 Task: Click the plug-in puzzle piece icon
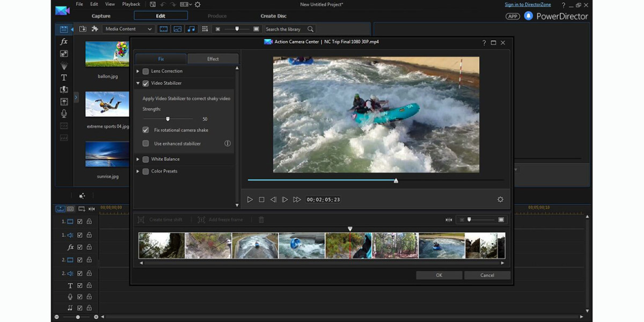[x=95, y=29]
